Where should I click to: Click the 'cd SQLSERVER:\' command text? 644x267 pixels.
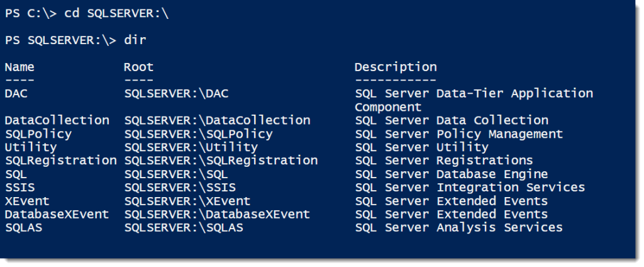tap(116, 14)
